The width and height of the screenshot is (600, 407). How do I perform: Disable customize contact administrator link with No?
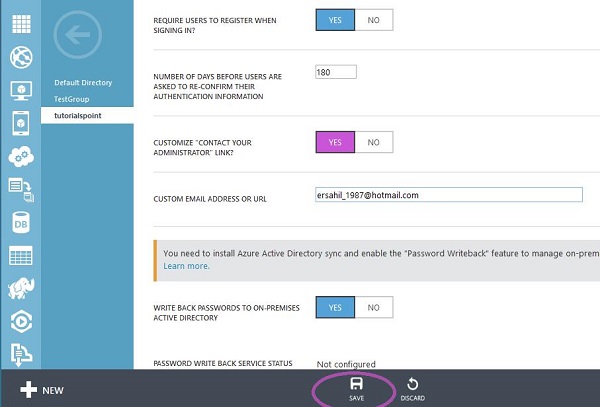374,143
